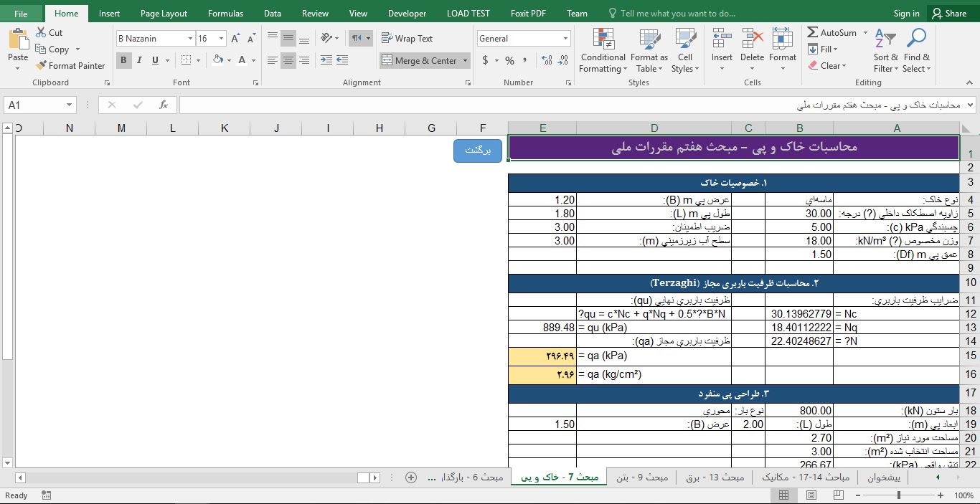This screenshot has height=504, width=980.
Task: Open the General number format dropdown
Action: click(565, 39)
